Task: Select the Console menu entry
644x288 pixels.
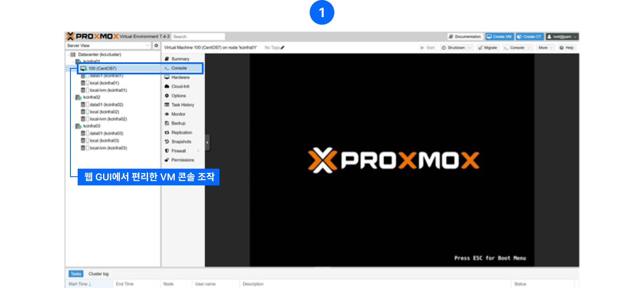Action: (179, 68)
